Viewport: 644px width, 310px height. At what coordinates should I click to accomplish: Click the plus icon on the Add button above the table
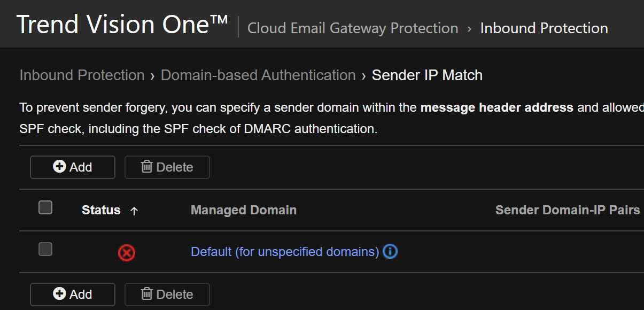point(59,167)
